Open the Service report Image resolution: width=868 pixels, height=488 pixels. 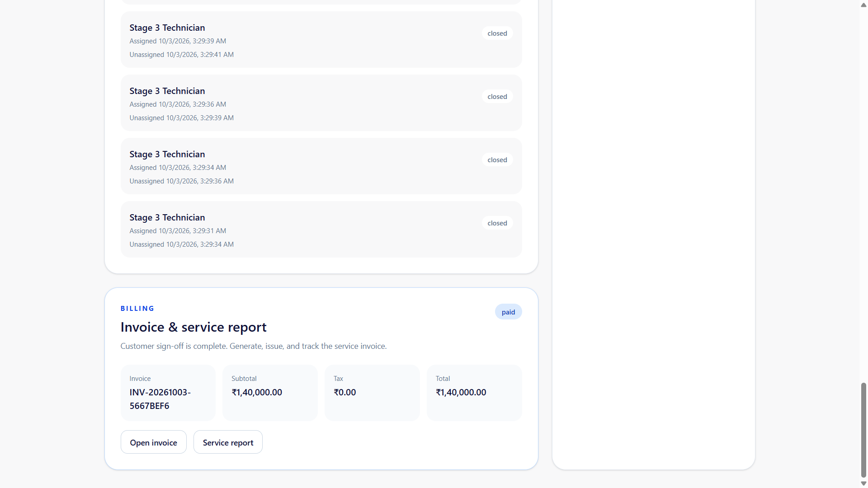tap(228, 442)
